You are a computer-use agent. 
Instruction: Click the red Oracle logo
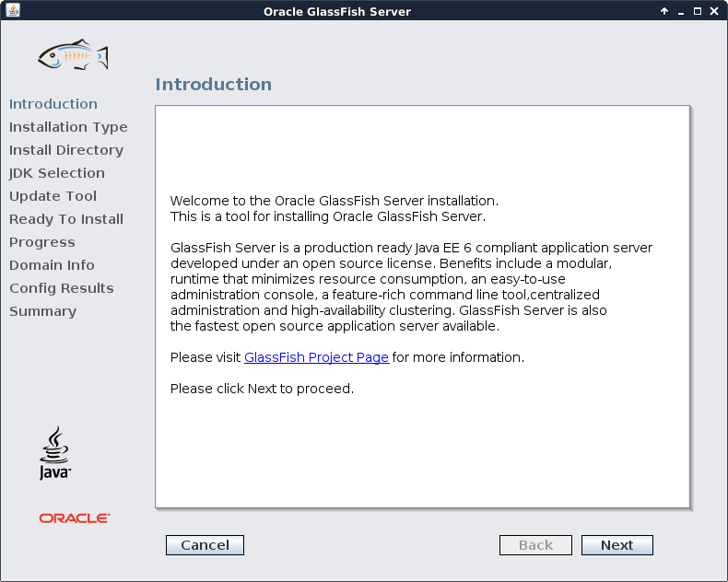(75, 518)
